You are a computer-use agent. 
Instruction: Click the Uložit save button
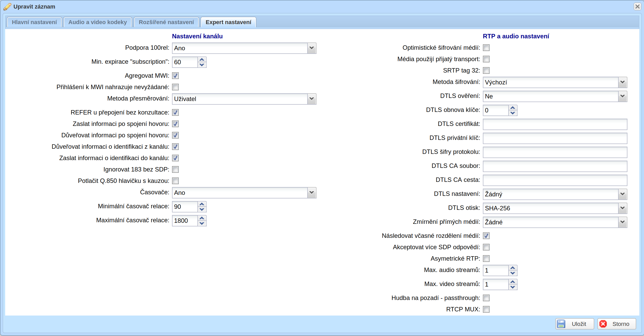click(575, 324)
